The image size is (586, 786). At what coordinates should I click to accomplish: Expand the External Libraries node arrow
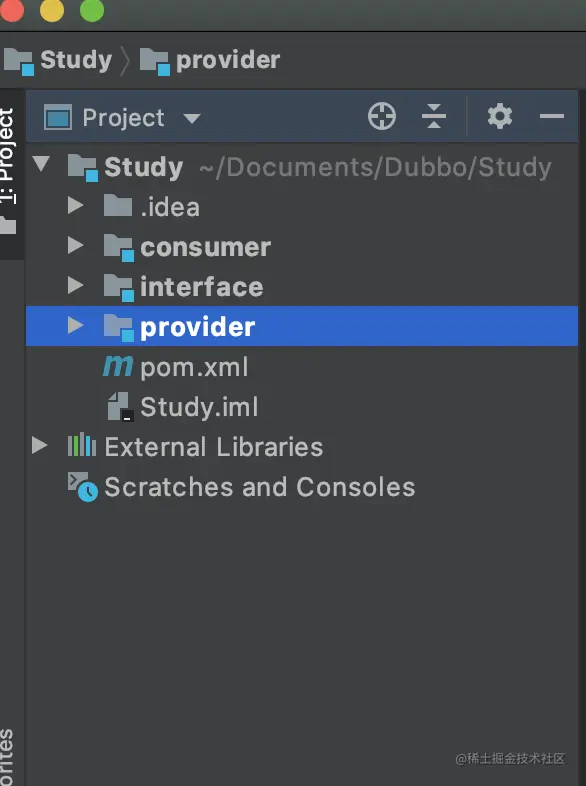[39, 445]
